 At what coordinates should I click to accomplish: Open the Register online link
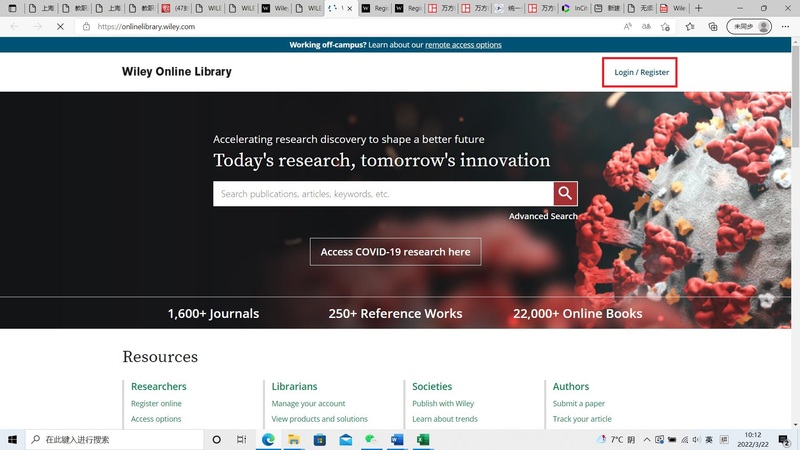click(x=156, y=404)
